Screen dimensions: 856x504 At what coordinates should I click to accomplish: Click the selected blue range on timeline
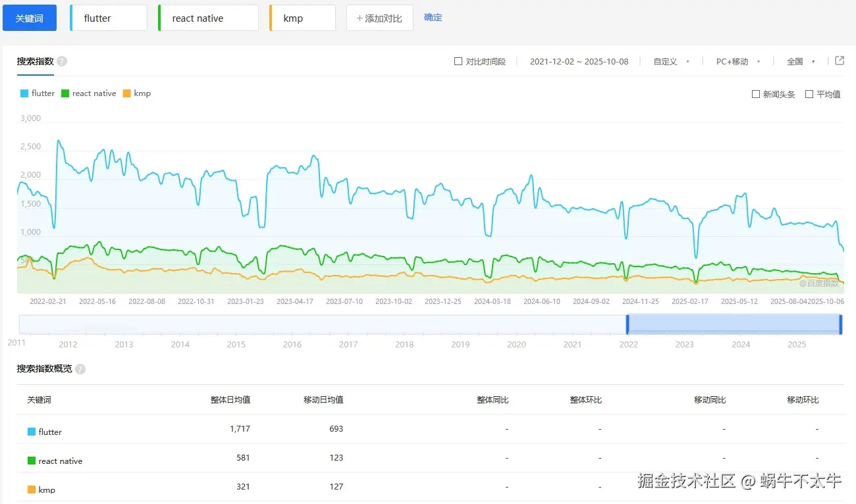pyautogui.click(x=734, y=324)
